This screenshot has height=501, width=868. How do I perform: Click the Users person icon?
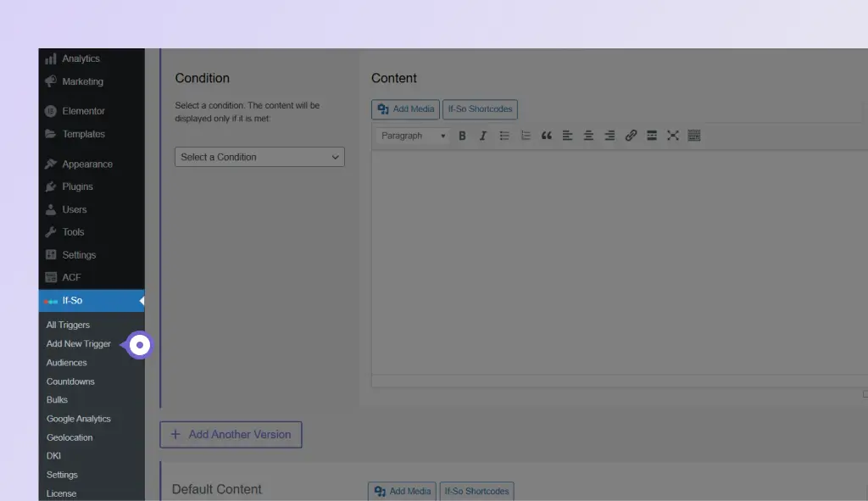click(x=50, y=210)
